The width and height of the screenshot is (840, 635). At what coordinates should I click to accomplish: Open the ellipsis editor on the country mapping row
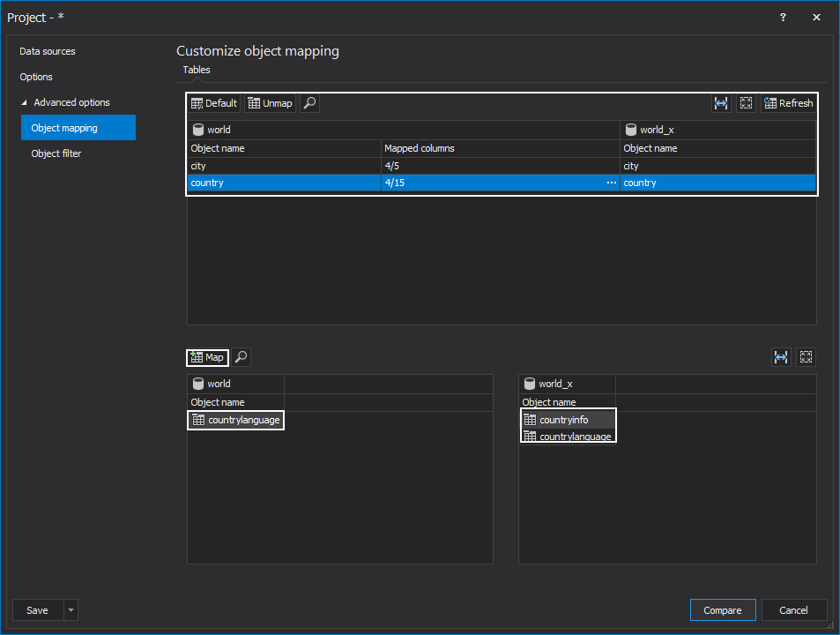tap(611, 183)
